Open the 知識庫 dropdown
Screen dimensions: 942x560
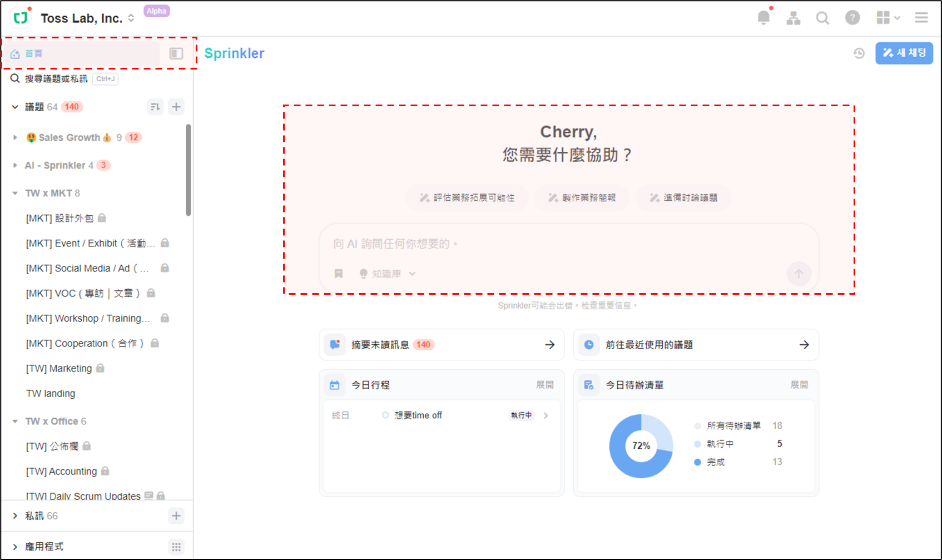coord(388,274)
